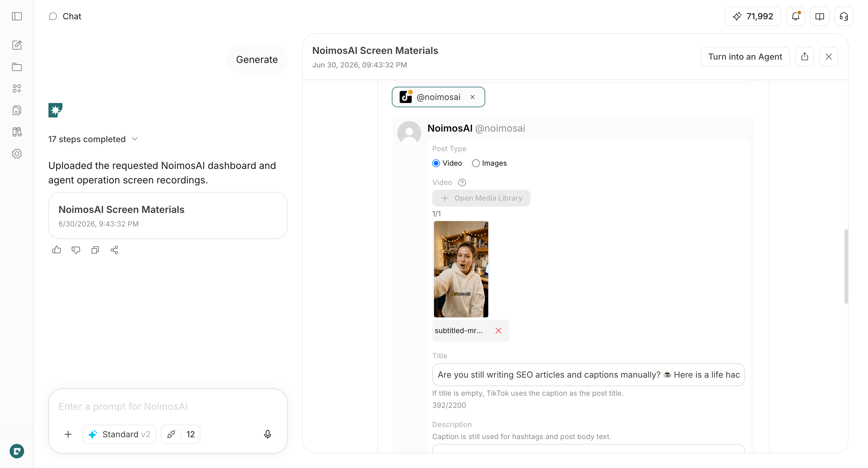Close the NoimosAI Screen Materials panel
868x468 pixels.
829,57
